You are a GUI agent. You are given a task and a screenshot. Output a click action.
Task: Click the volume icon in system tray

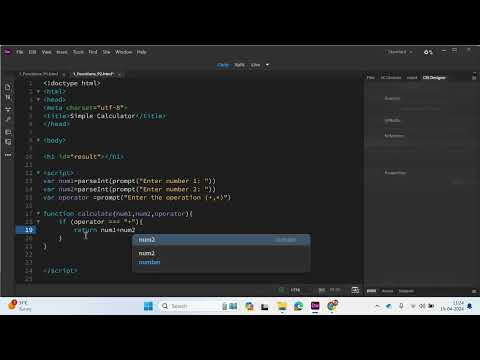pos(422,306)
